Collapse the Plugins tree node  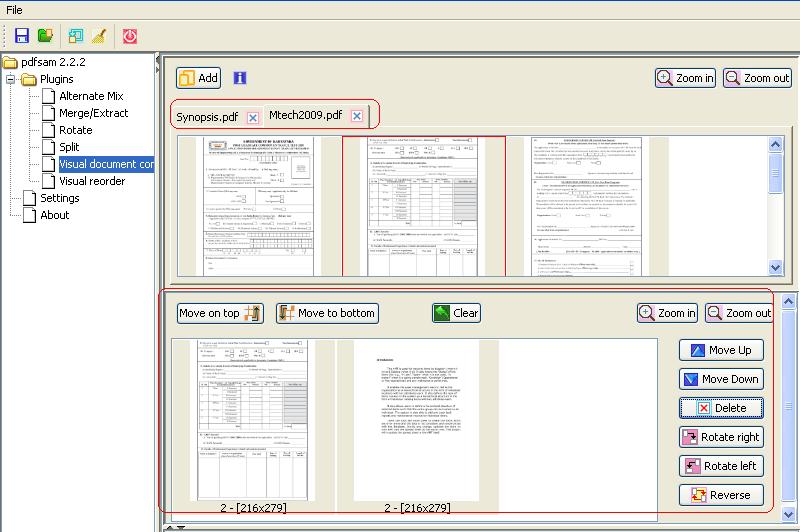(12, 79)
